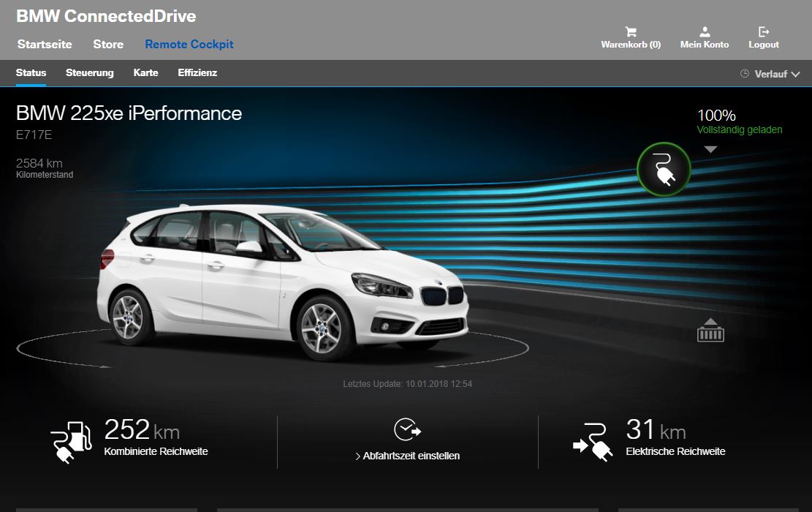Click the electric range plug icon

tap(593, 442)
